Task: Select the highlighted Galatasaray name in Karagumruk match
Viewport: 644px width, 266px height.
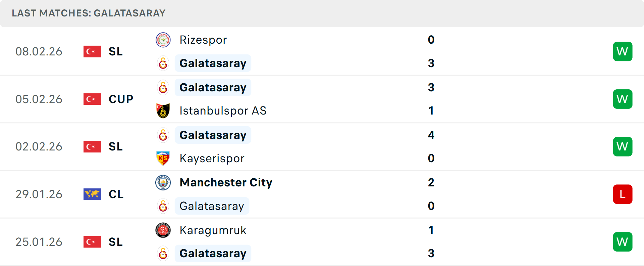Action: (x=213, y=253)
